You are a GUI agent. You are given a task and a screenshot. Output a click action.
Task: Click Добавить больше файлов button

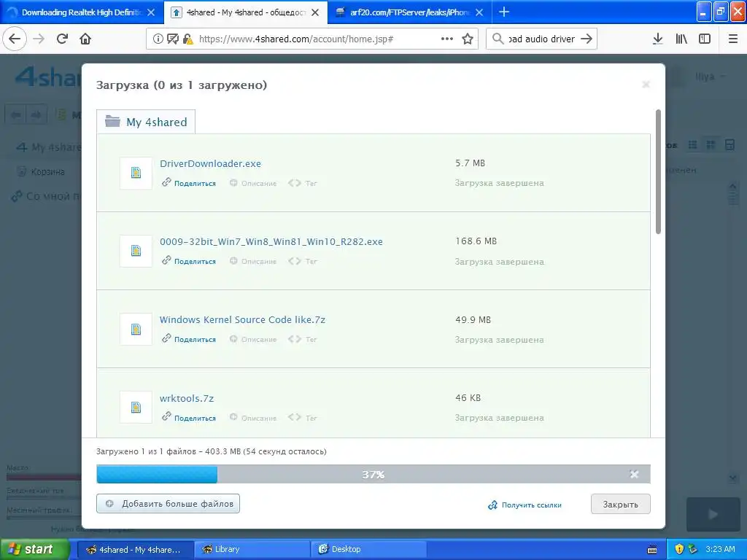coord(169,503)
